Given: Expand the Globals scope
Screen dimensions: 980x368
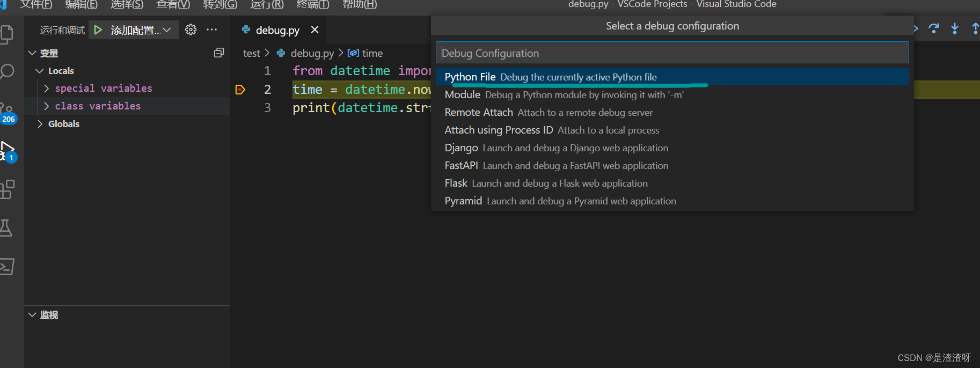Looking at the screenshot, I should click(x=40, y=124).
